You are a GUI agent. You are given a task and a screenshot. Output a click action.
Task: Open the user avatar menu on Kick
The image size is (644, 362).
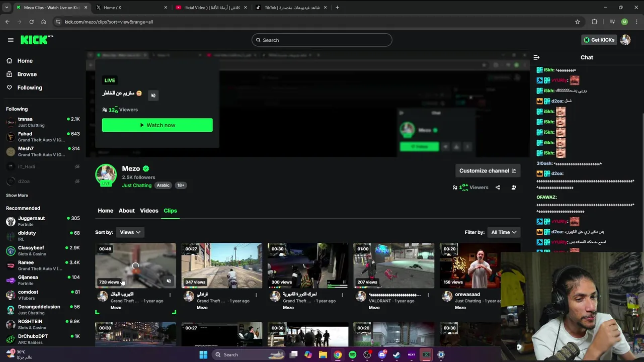coord(625,40)
